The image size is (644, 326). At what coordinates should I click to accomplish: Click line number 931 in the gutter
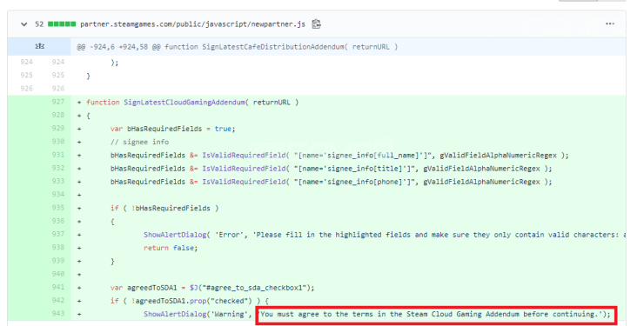click(58, 155)
